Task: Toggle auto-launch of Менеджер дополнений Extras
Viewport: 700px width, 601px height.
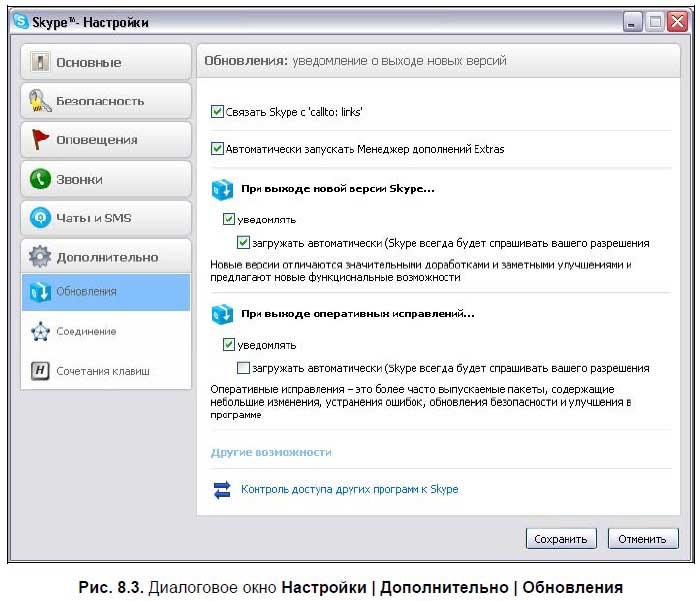Action: tap(218, 149)
